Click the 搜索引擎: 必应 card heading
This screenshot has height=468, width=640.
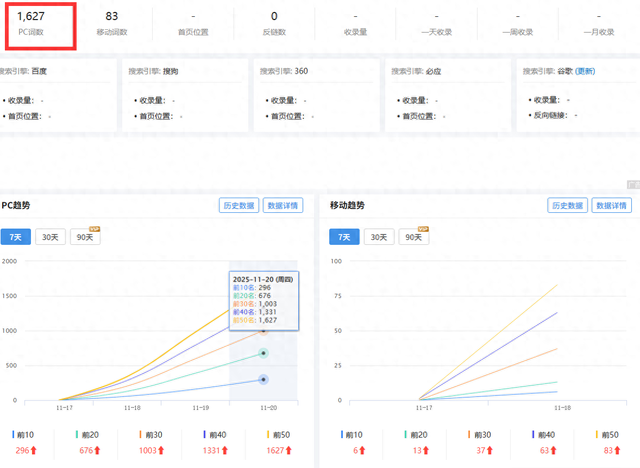[416, 71]
